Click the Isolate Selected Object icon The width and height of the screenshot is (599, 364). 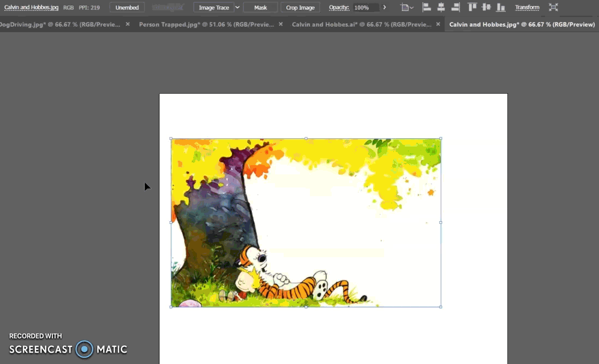(553, 7)
